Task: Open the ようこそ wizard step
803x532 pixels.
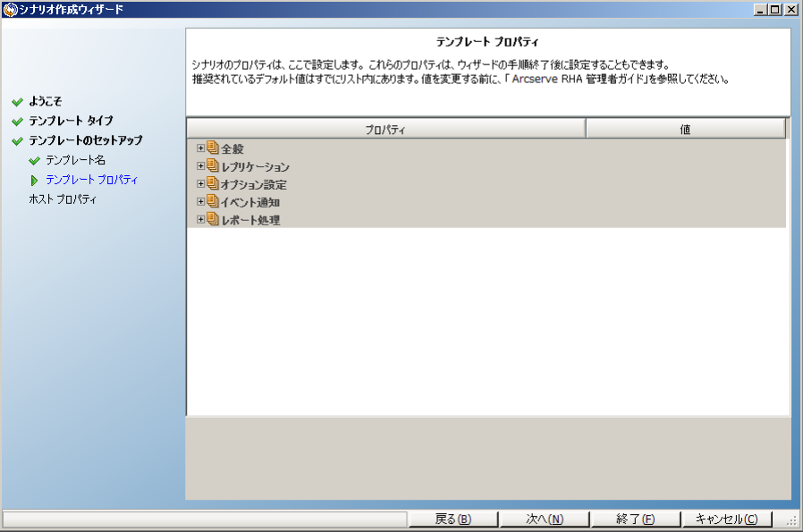Action: click(x=45, y=101)
